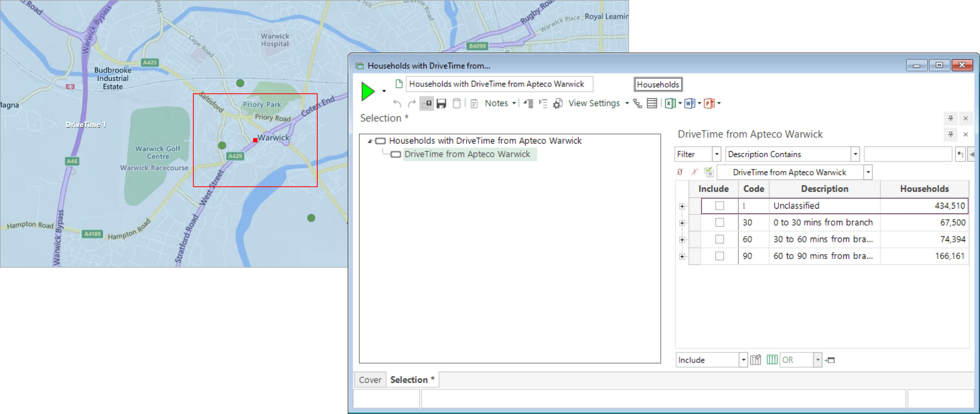Run the selection with green play button
The width and height of the screenshot is (980, 414).
368,91
